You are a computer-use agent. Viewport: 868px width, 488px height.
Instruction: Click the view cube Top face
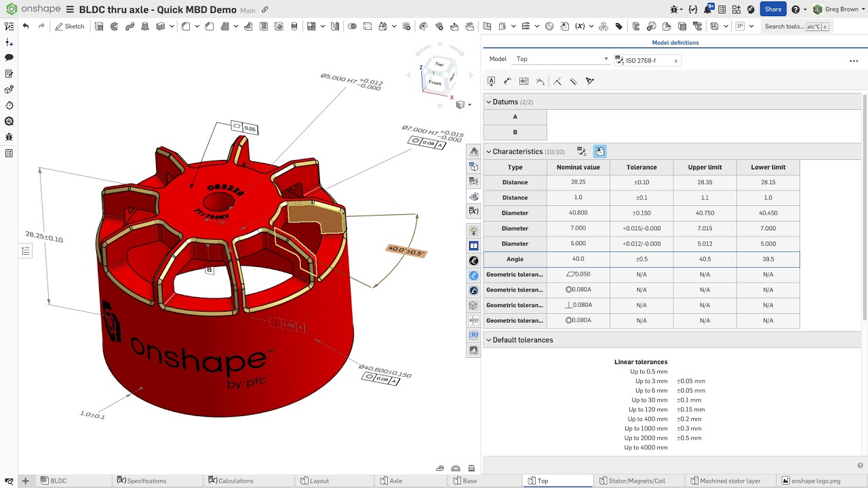[439, 65]
